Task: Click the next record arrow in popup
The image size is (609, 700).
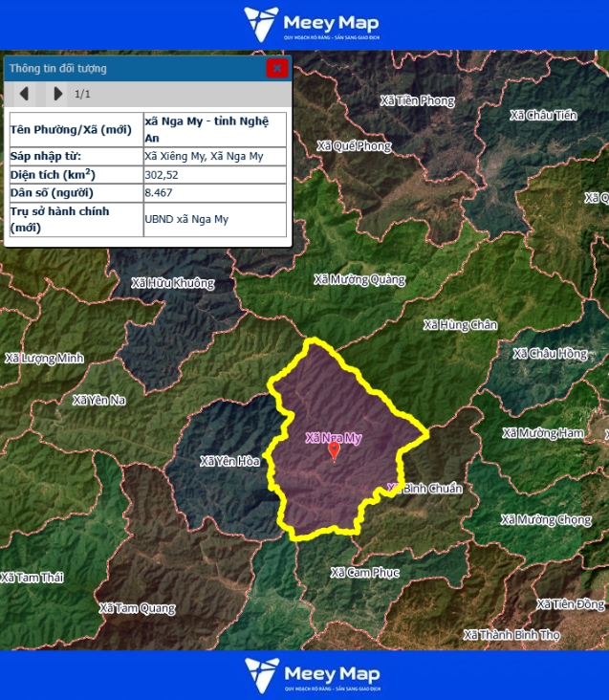Action: [57, 94]
